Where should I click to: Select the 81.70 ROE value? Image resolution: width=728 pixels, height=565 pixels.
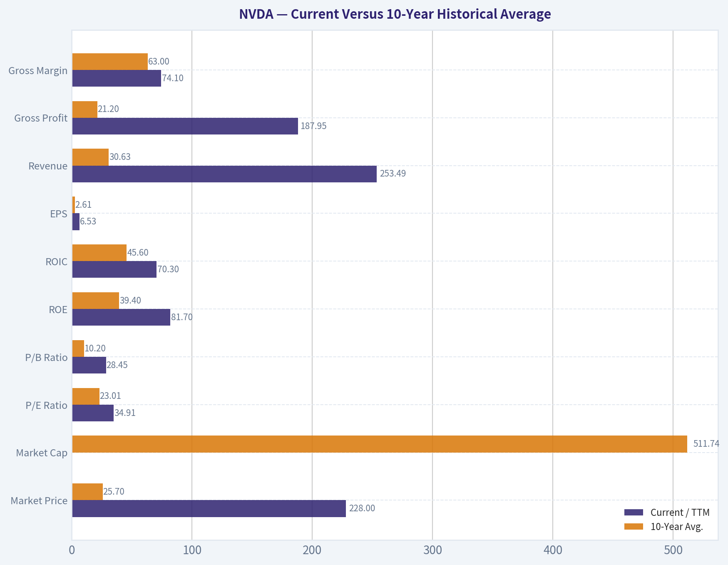[x=182, y=317]
